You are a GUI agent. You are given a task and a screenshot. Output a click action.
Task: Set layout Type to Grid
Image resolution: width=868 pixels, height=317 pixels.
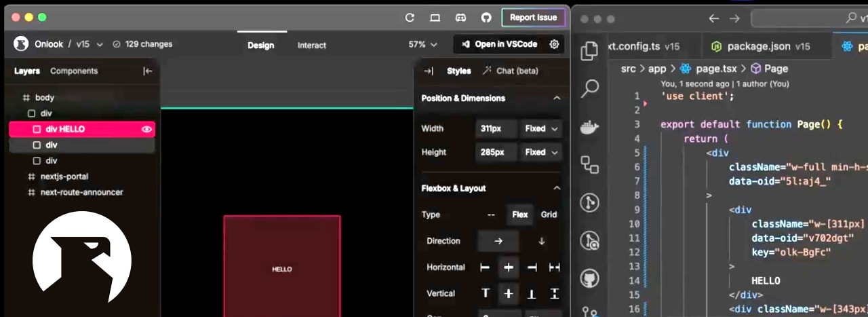[x=549, y=215]
